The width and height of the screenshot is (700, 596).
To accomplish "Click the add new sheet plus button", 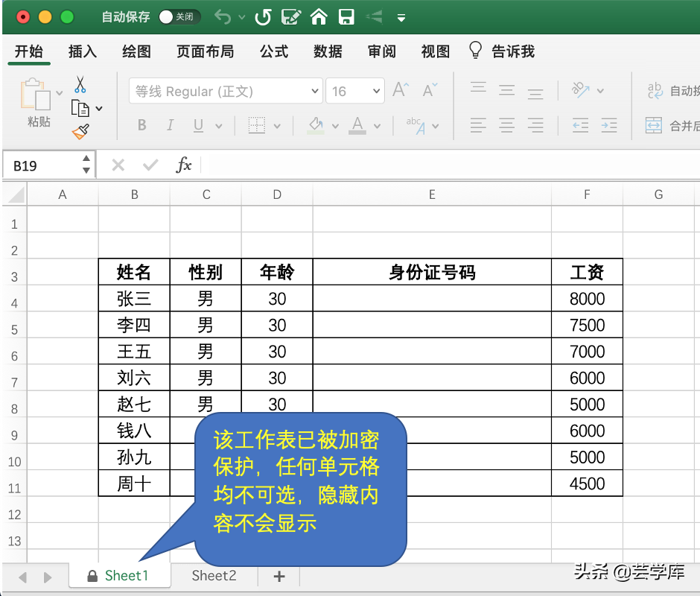I will click(279, 577).
